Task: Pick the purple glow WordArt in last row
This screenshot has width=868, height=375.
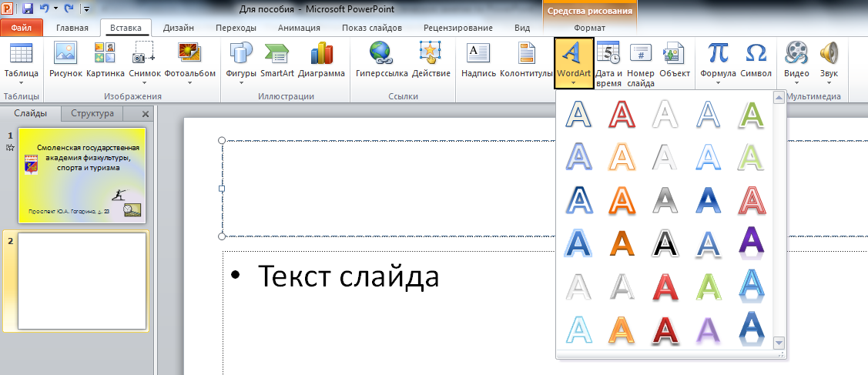Action: [x=708, y=329]
